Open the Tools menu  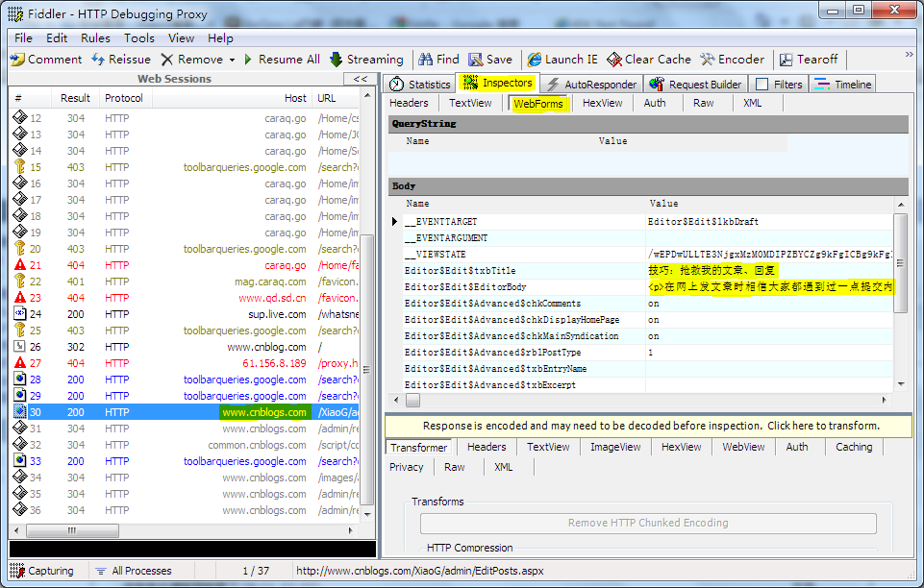[139, 38]
